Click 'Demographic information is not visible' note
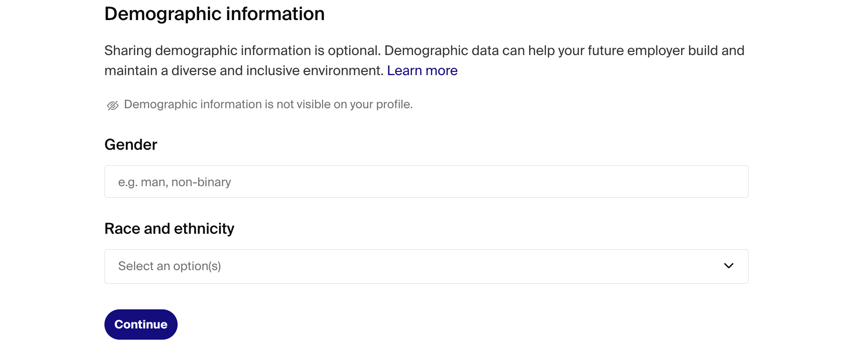This screenshot has width=868, height=349. tap(268, 105)
